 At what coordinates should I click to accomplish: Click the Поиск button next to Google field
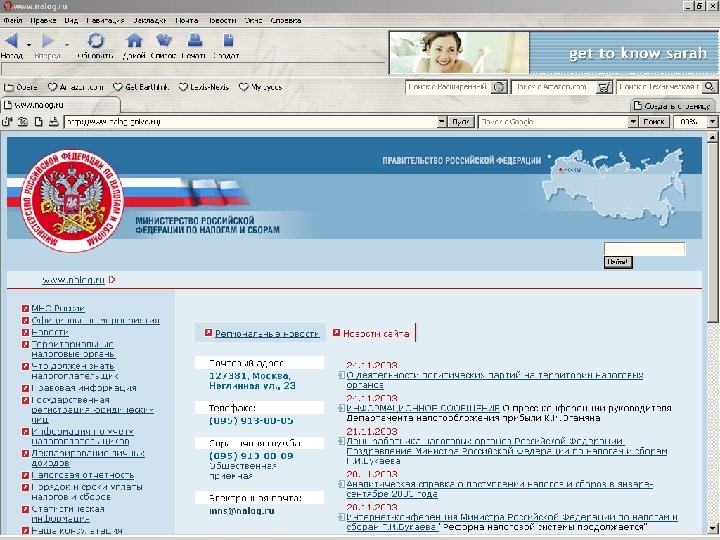tap(654, 122)
